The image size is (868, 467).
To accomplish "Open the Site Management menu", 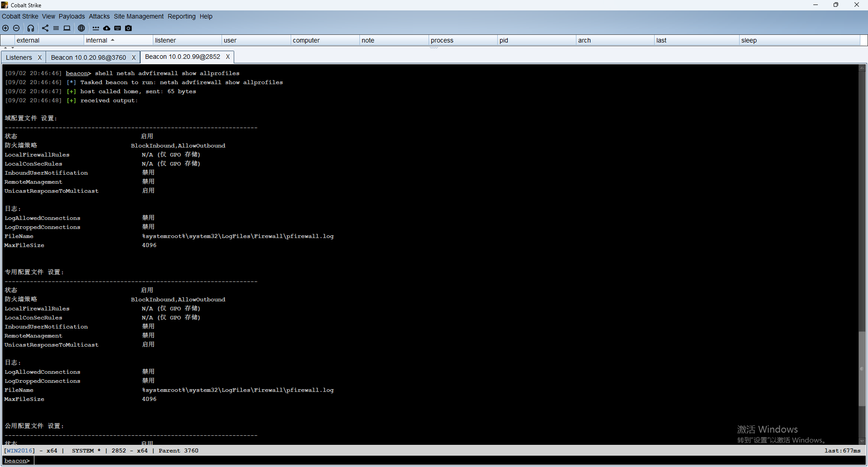I will click(138, 16).
